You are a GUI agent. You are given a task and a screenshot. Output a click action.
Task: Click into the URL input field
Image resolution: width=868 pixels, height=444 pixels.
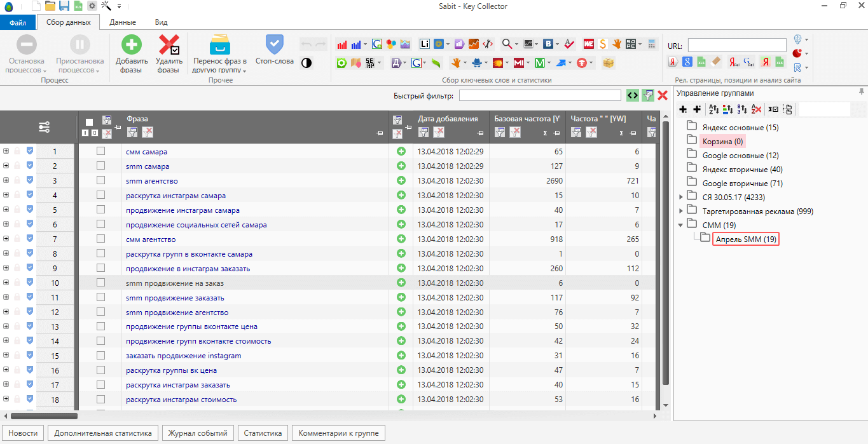point(736,45)
